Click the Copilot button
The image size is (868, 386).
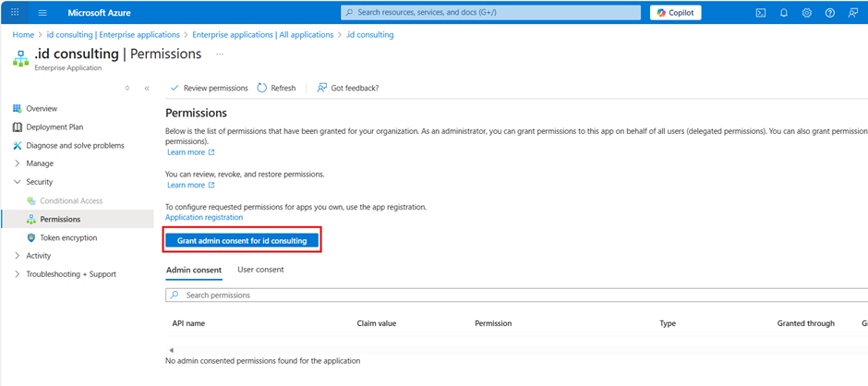tap(675, 13)
